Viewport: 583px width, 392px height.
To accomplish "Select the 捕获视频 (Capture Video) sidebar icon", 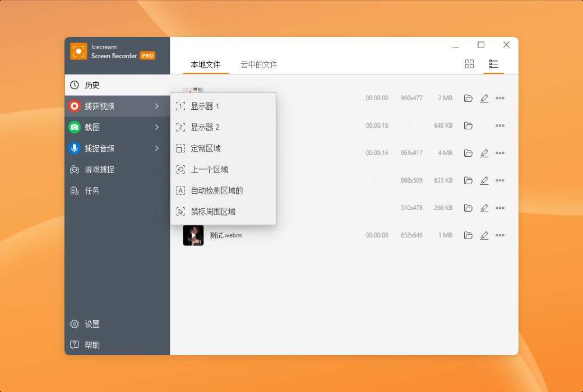I will 75,105.
